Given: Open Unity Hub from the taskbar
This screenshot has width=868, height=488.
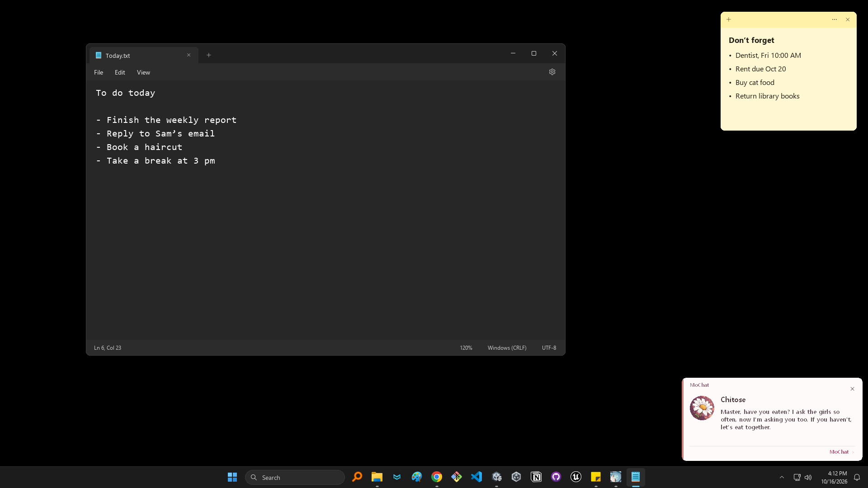Looking at the screenshot, I should point(516,477).
